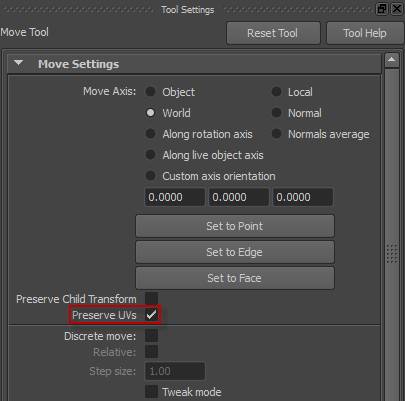Select Normal move axis
The width and height of the screenshot is (405, 401).
click(276, 113)
